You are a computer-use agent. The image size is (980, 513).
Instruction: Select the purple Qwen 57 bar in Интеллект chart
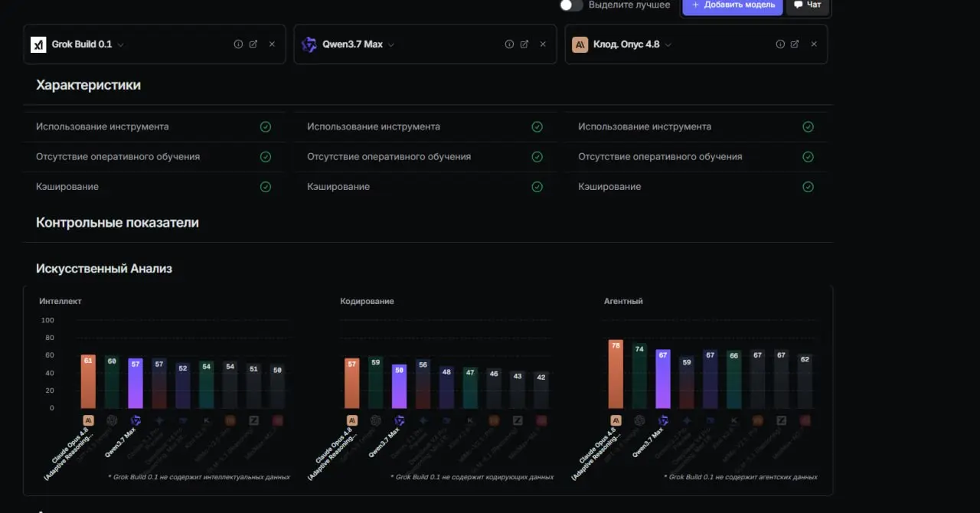(x=136, y=383)
